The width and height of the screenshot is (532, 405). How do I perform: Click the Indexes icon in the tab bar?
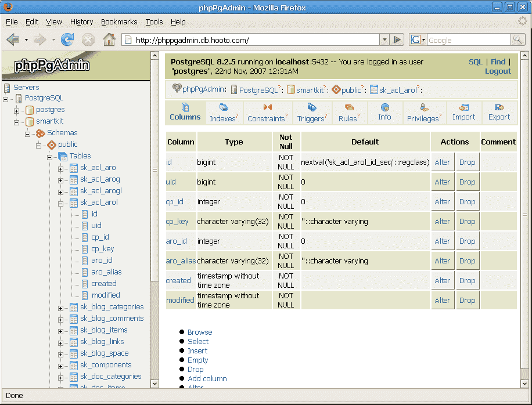pyautogui.click(x=224, y=107)
